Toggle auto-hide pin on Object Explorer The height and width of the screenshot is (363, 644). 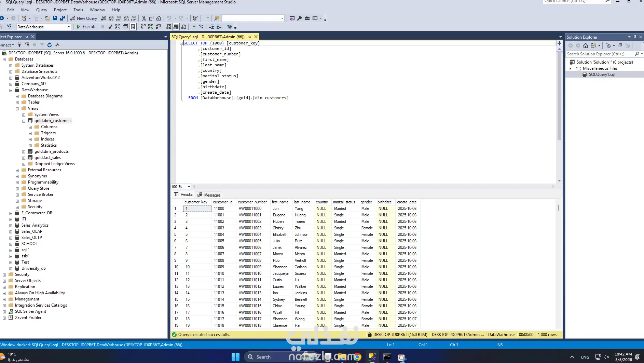[27, 37]
